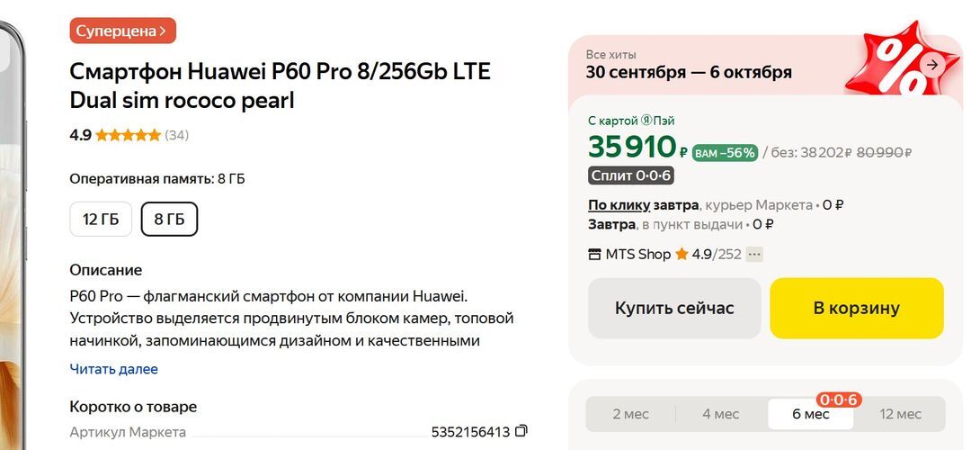The width and height of the screenshot is (980, 450).
Task: Expand description with Читать далее
Action: (x=113, y=369)
